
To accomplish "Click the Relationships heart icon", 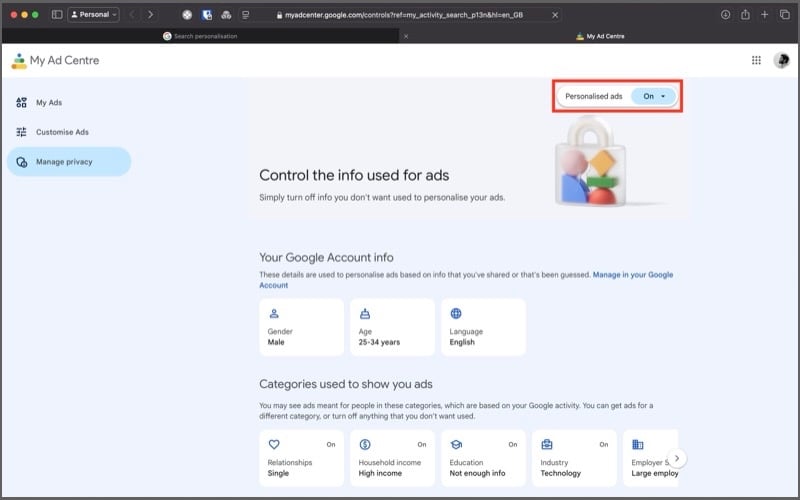I will 274,444.
